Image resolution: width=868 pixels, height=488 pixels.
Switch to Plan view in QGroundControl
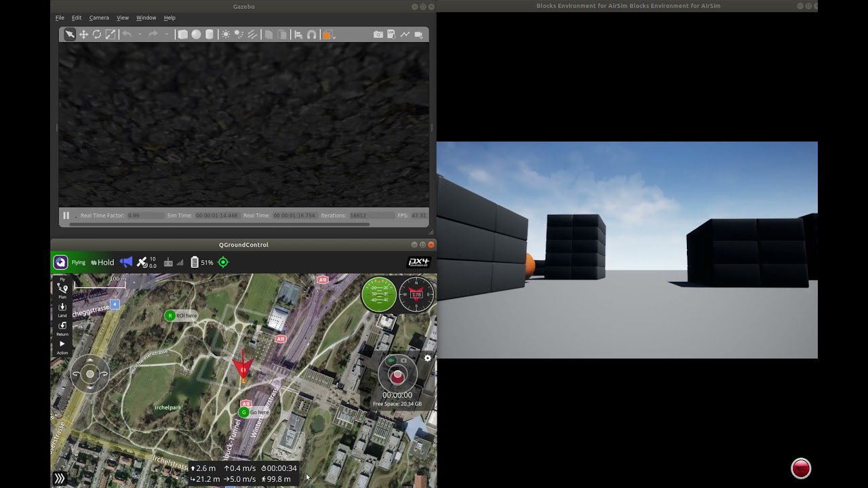tap(62, 291)
